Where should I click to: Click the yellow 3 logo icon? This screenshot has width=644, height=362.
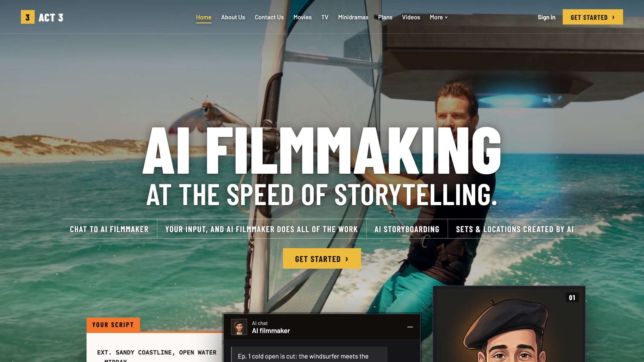coord(28,17)
